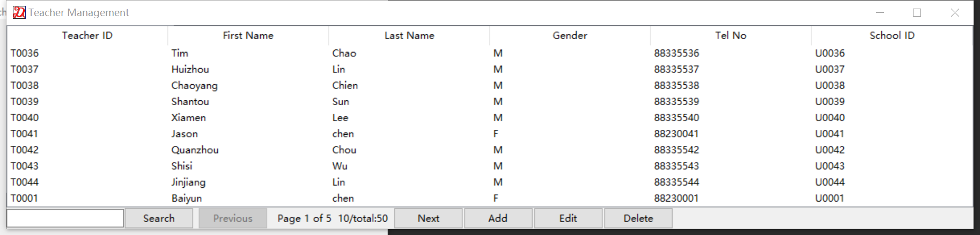
Task: Select row T0039
Action: (490, 101)
